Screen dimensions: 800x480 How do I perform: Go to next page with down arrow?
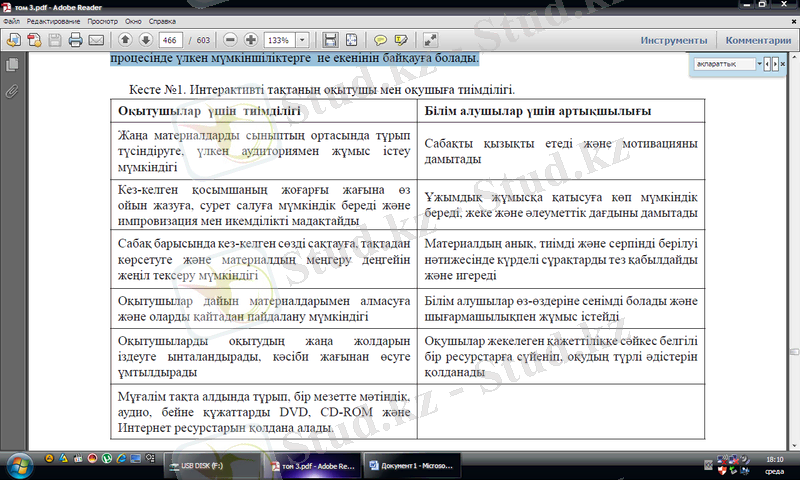point(146,40)
